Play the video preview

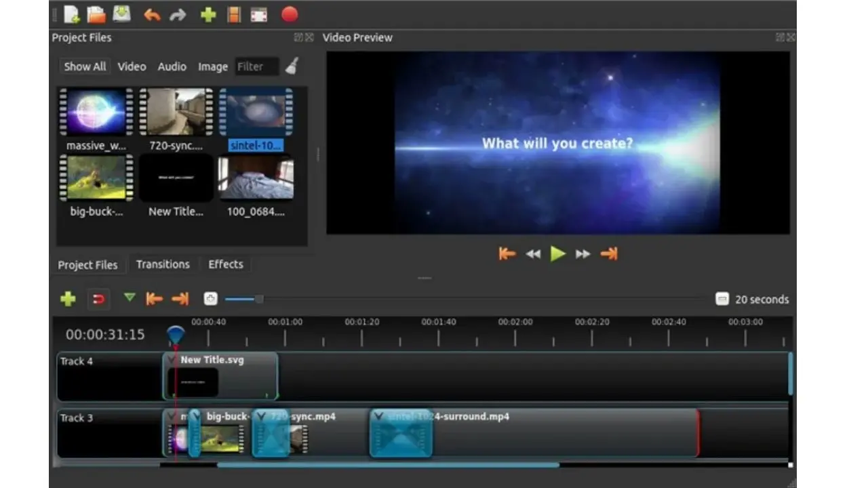pyautogui.click(x=557, y=253)
